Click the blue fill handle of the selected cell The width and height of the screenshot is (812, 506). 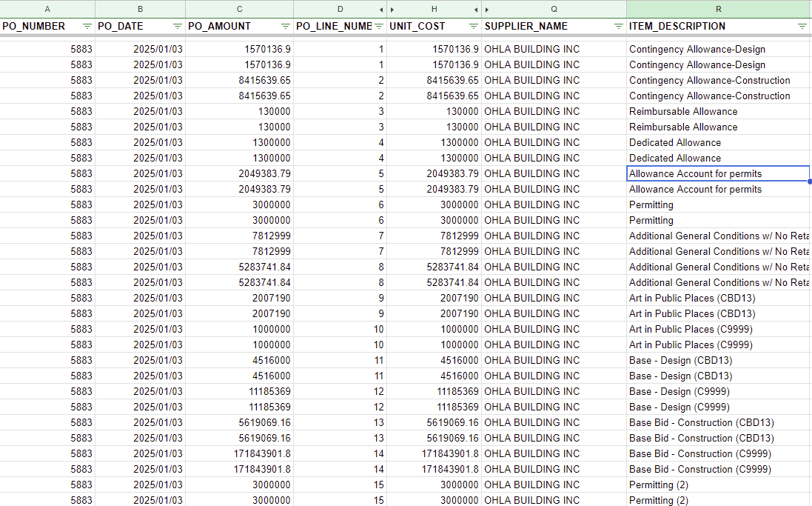pos(810,181)
